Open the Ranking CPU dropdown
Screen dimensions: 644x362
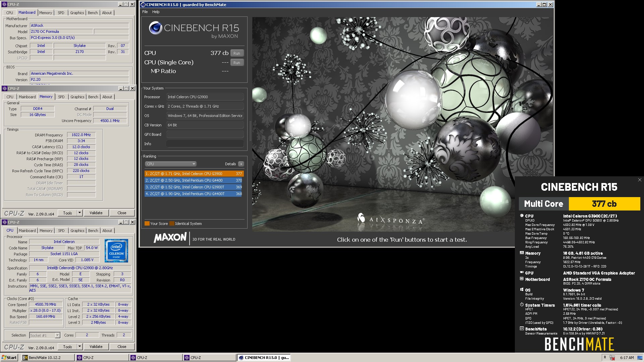point(171,164)
